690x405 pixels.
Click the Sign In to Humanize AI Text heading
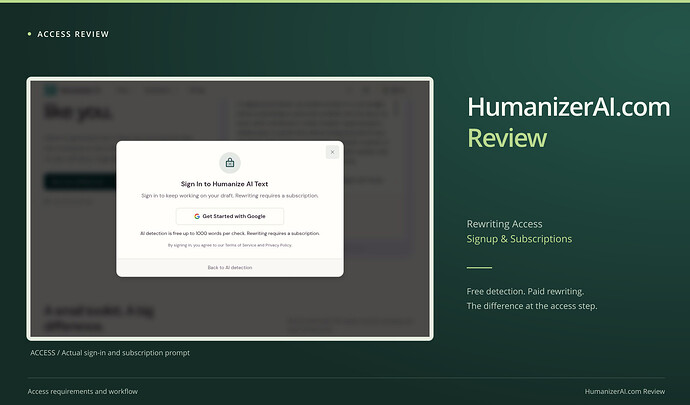pyautogui.click(x=224, y=184)
